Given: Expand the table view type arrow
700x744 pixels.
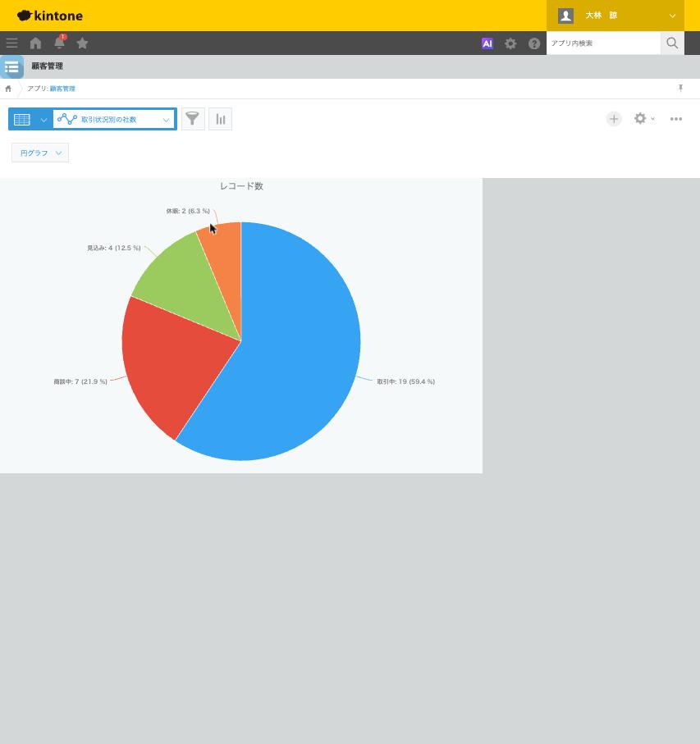Looking at the screenshot, I should pyautogui.click(x=43, y=120).
